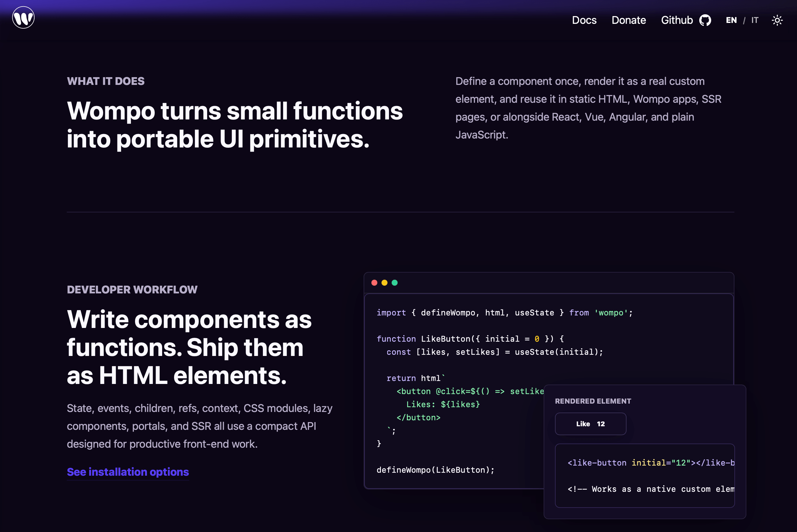This screenshot has height=532, width=797.
Task: Follow the See installation options link
Action: point(128,472)
